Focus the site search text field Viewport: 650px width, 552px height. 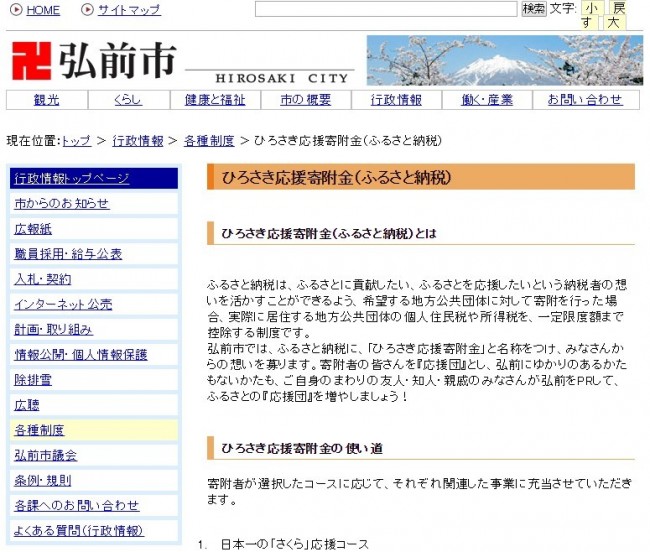pos(386,9)
